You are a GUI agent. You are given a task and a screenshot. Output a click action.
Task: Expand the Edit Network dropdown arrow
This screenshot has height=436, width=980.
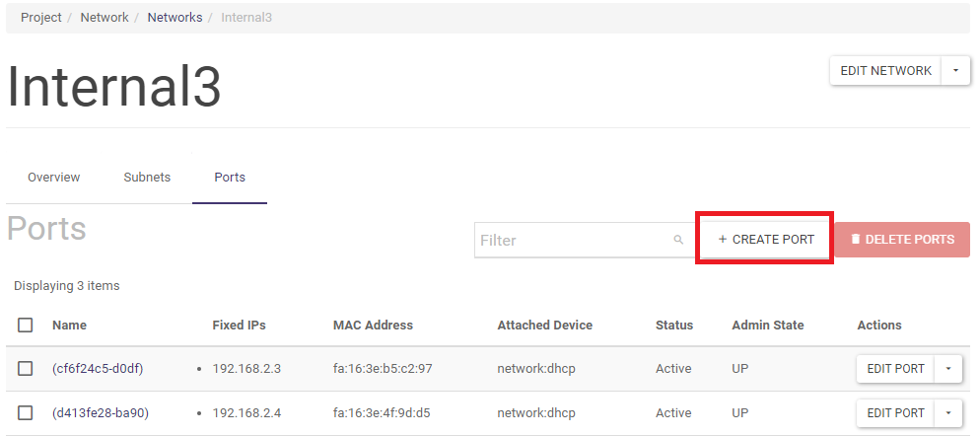click(955, 71)
